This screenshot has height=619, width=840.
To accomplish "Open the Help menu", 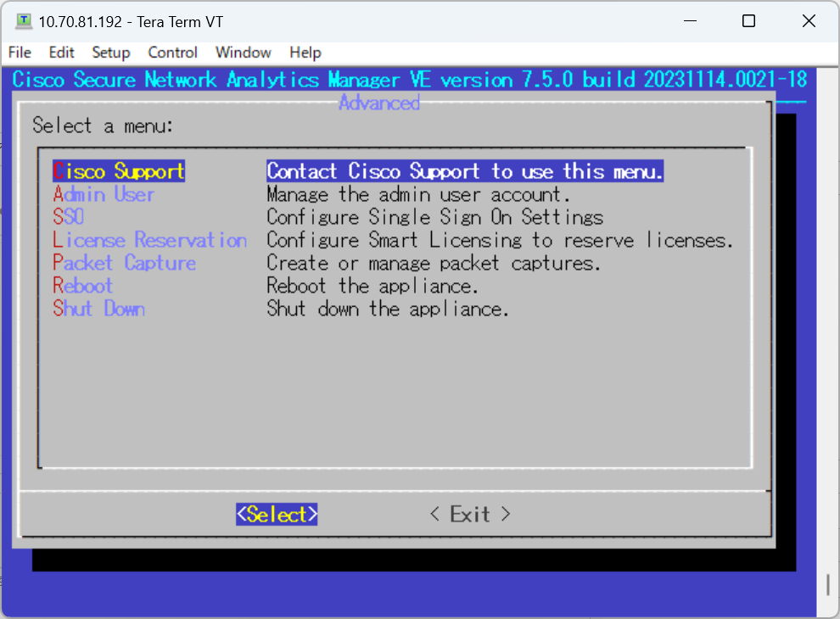I will point(305,53).
